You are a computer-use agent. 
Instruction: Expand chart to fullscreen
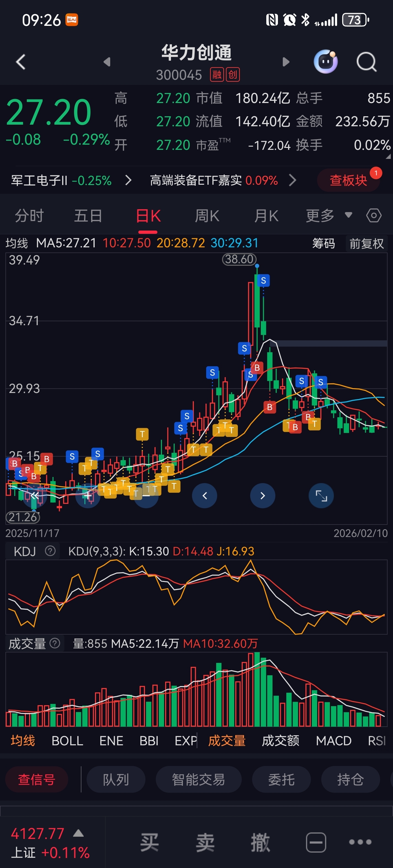[321, 496]
